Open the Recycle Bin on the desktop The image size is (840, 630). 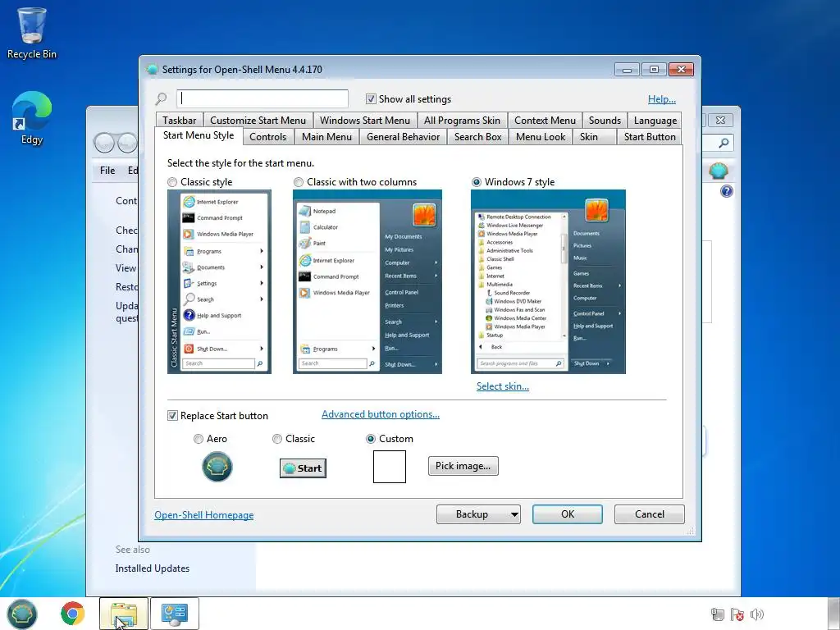(x=32, y=33)
